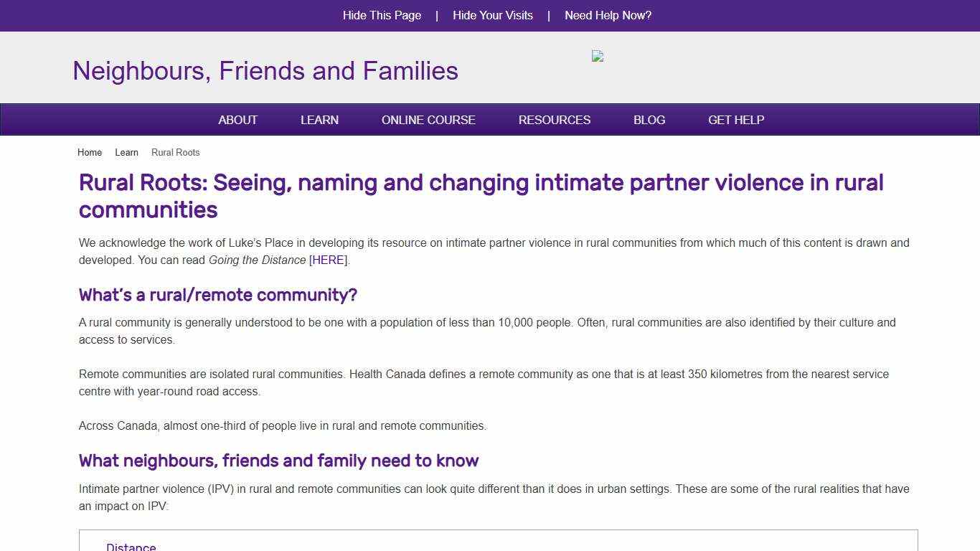Image resolution: width=980 pixels, height=551 pixels.
Task: Visit the BLOG section
Action: point(649,120)
